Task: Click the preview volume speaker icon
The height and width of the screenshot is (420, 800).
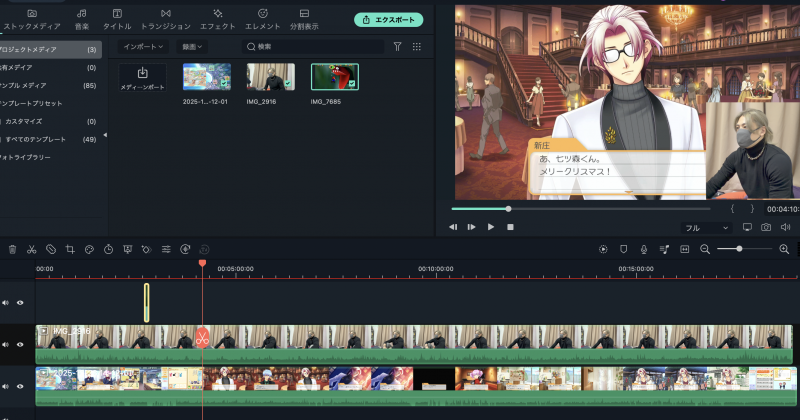Action: point(785,227)
